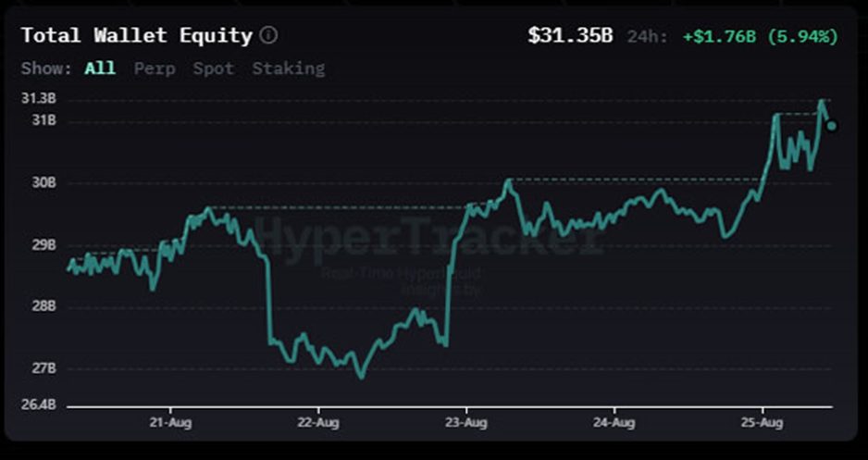The image size is (868, 460).
Task: Switch chart to Staking view
Action: [288, 68]
